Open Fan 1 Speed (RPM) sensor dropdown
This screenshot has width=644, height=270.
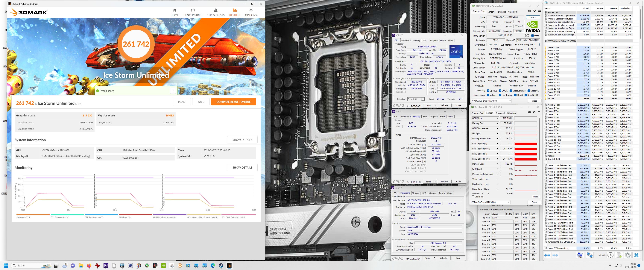pyautogui.click(x=497, y=149)
